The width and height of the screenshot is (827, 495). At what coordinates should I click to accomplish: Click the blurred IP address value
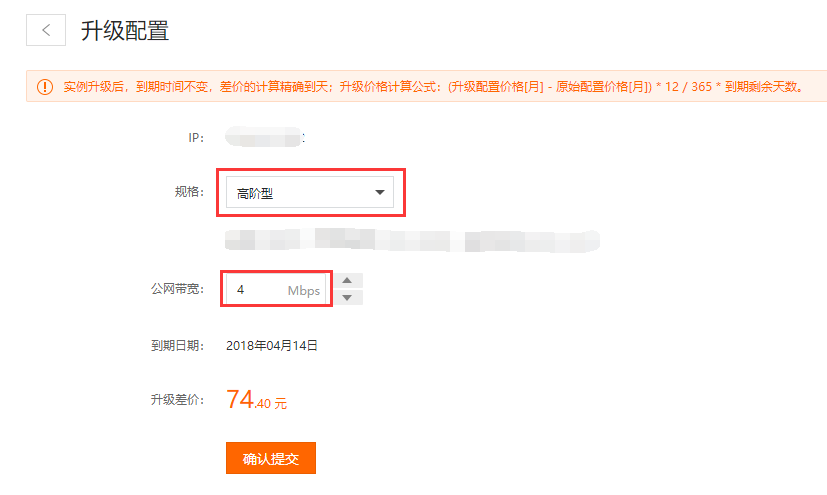pos(263,137)
